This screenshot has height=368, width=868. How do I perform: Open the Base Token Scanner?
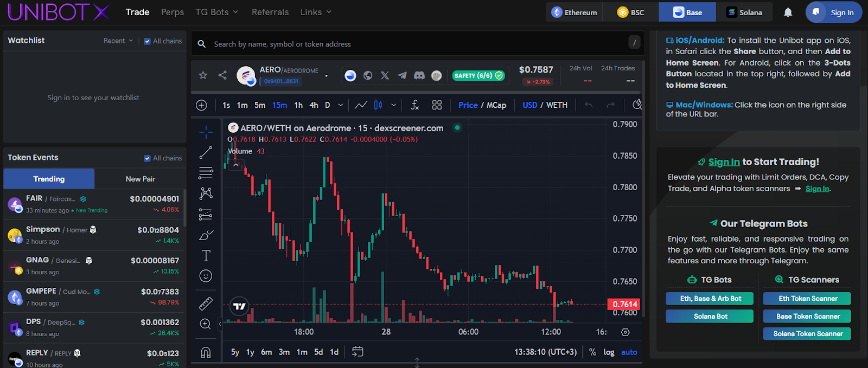coord(807,317)
